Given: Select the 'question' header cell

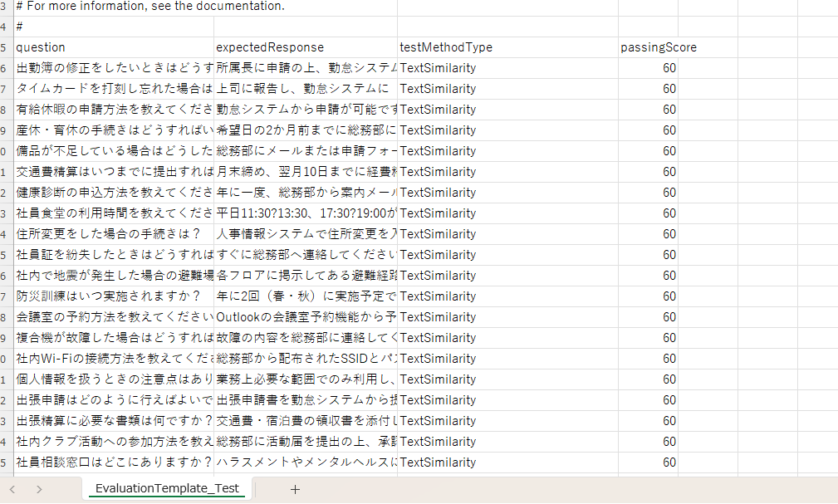Looking at the screenshot, I should point(114,47).
